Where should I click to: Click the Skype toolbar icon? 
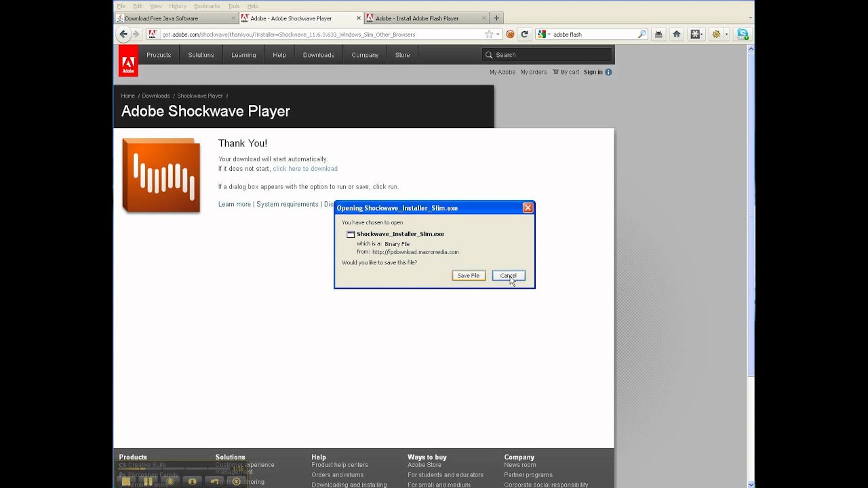[x=743, y=34]
